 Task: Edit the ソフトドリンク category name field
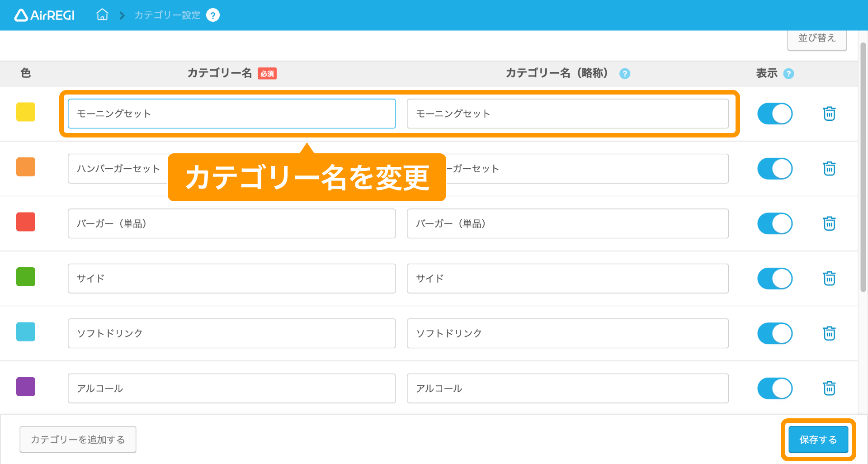pyautogui.click(x=232, y=333)
